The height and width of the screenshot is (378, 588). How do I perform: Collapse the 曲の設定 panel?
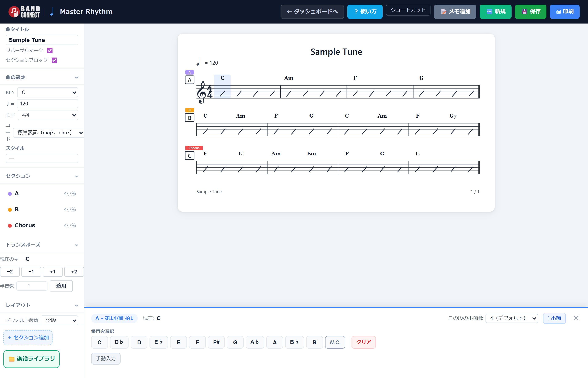[42, 77]
